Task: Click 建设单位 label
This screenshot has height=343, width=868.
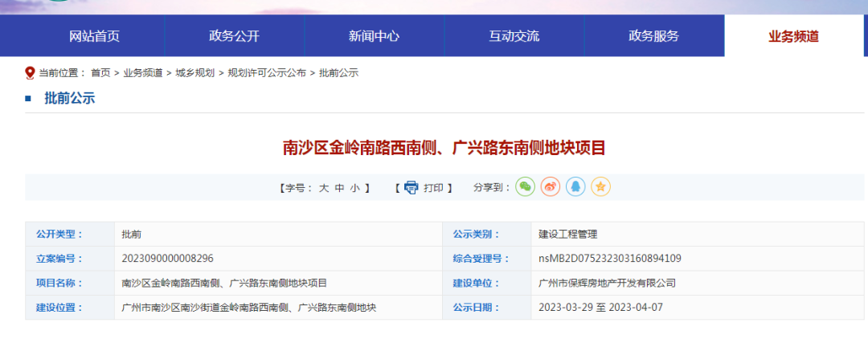Action: point(476,284)
